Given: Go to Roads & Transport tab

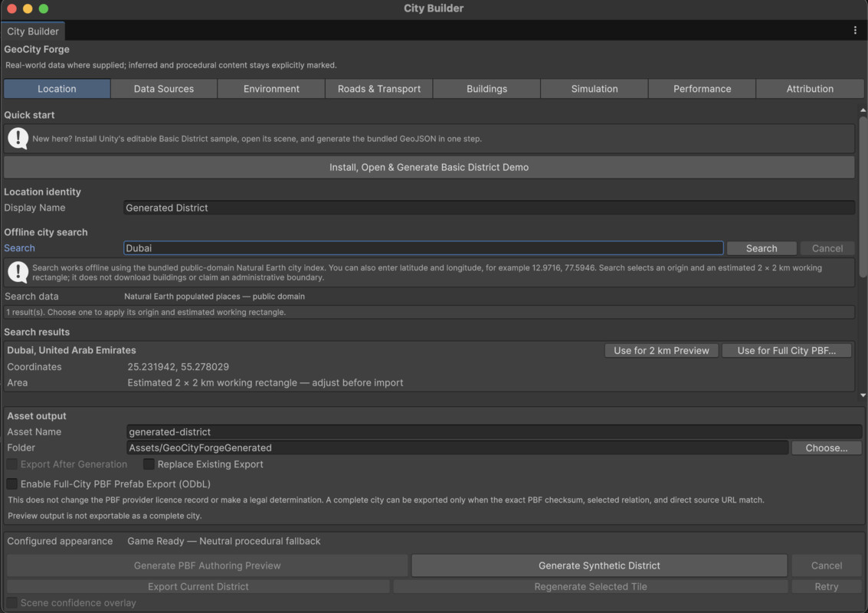Looking at the screenshot, I should point(379,89).
